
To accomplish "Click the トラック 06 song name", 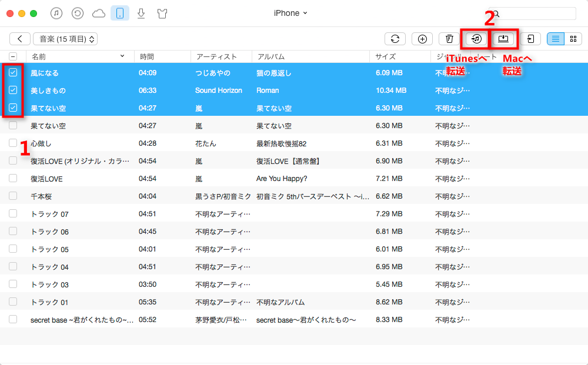I will 49,232.
